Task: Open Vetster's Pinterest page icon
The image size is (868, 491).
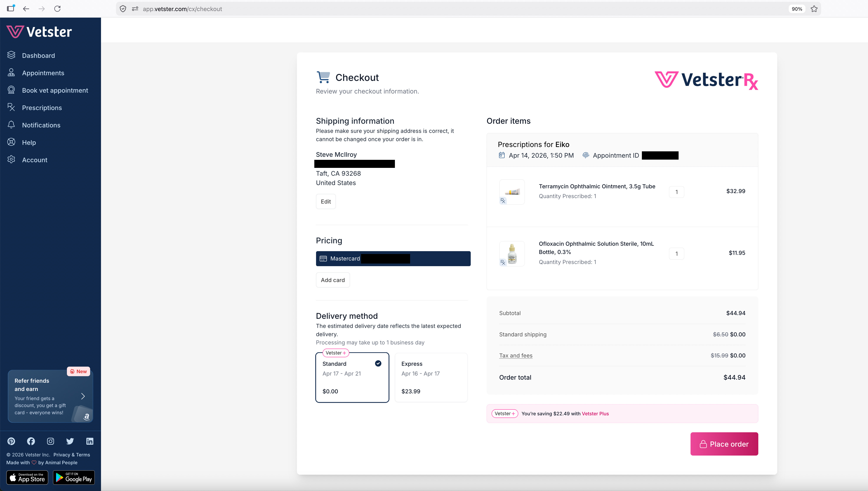Action: [11, 441]
